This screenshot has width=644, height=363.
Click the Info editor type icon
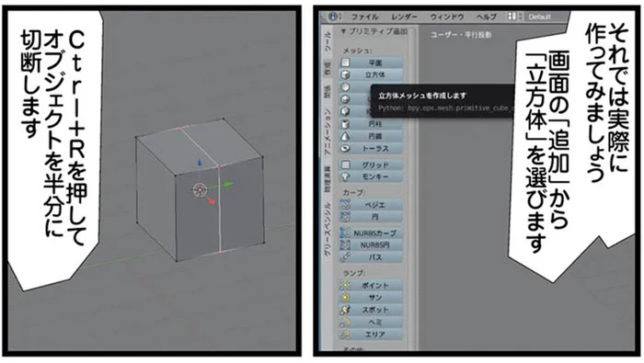click(333, 17)
